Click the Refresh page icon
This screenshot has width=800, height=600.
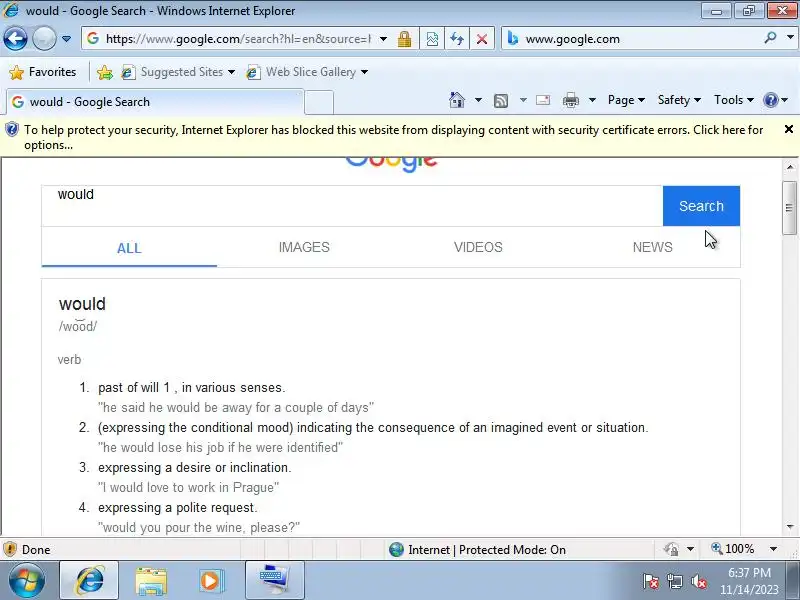(457, 39)
